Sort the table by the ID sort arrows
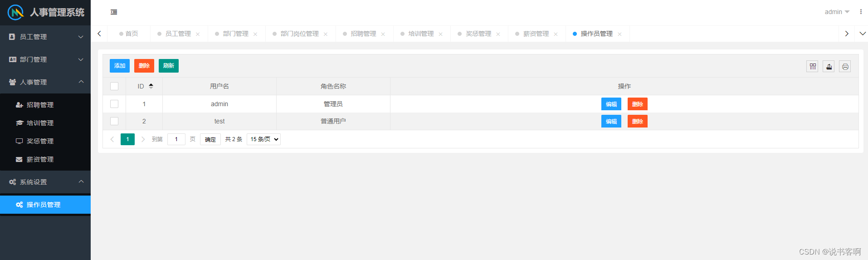868x260 pixels. [151, 86]
